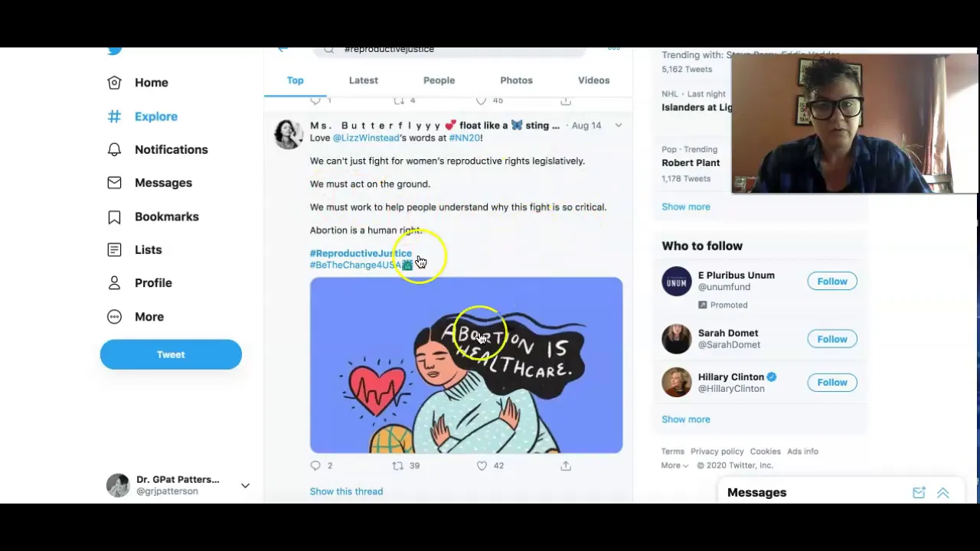Switch to the Latest tab
This screenshot has width=980, height=551.
pos(364,80)
